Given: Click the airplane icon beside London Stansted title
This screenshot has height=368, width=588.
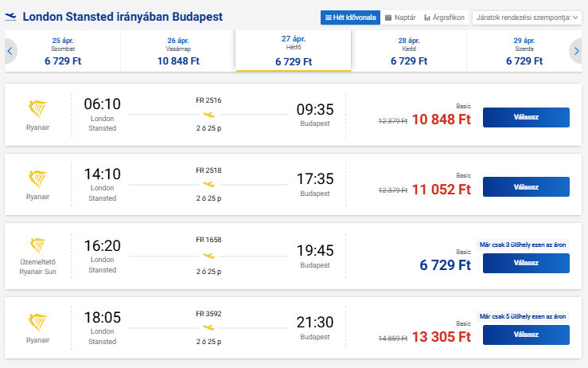Looking at the screenshot, I should tap(11, 17).
